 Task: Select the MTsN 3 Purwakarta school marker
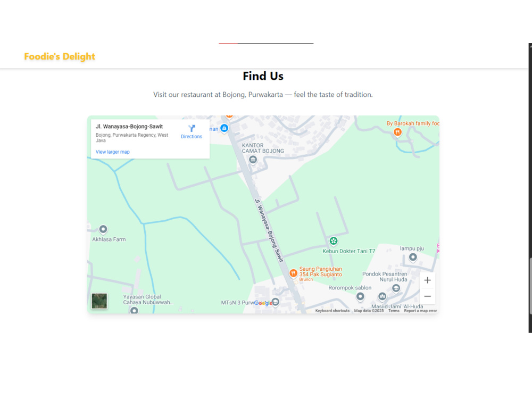coord(276,302)
